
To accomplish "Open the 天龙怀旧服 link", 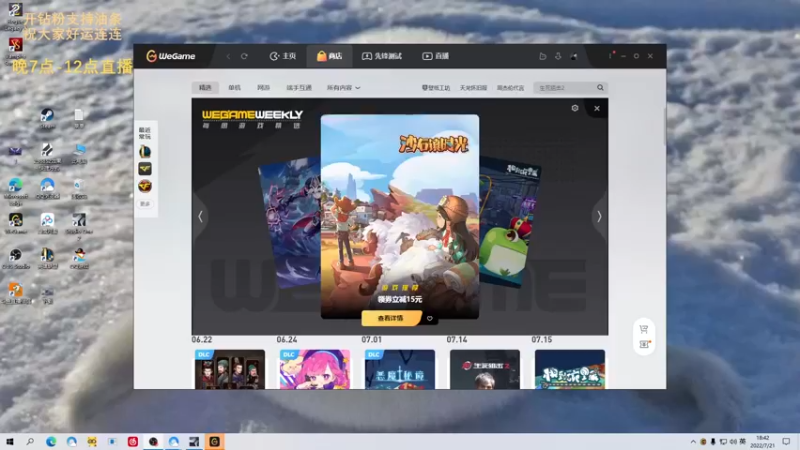I will (473, 88).
